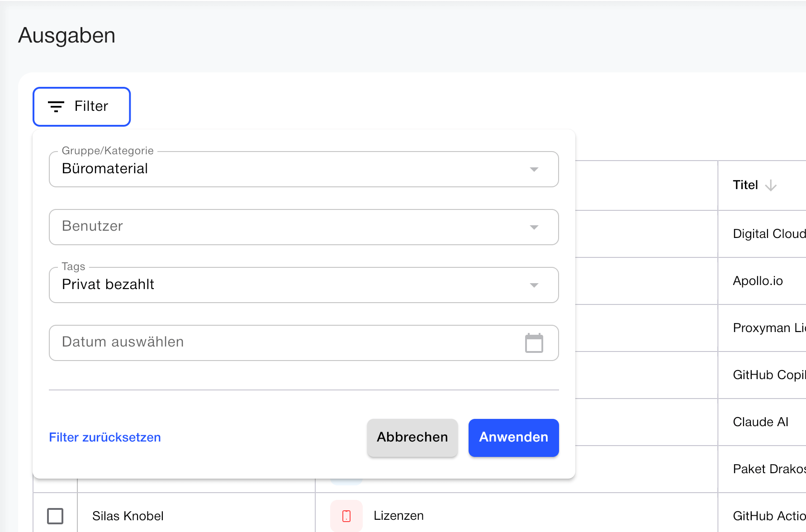The image size is (806, 532).
Task: Select the Claude AI expense entry
Action: pyautogui.click(x=761, y=421)
